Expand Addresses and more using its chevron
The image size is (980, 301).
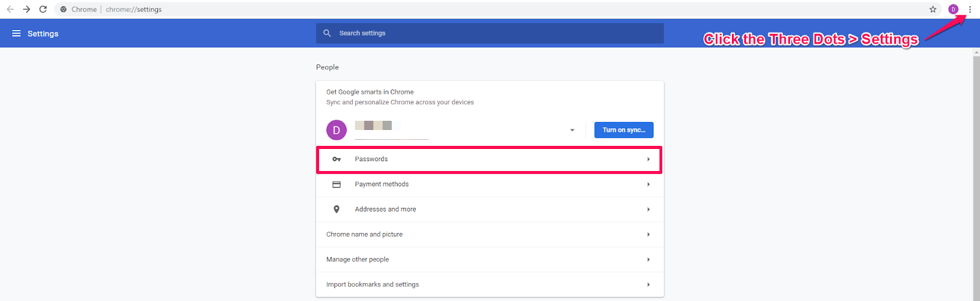[649, 210]
